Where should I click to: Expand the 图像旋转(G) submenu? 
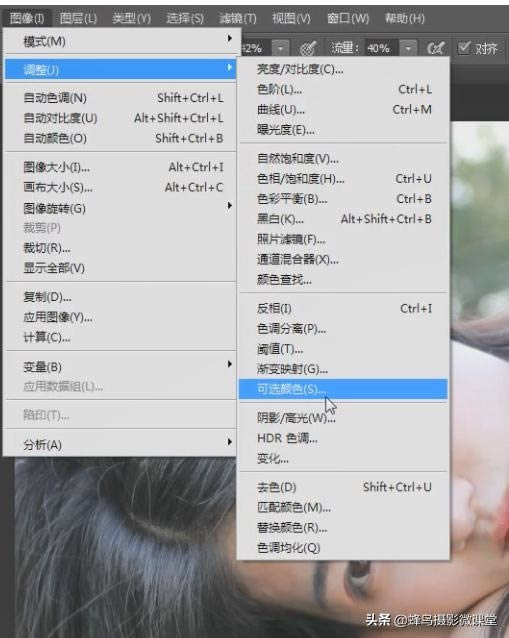pos(120,208)
